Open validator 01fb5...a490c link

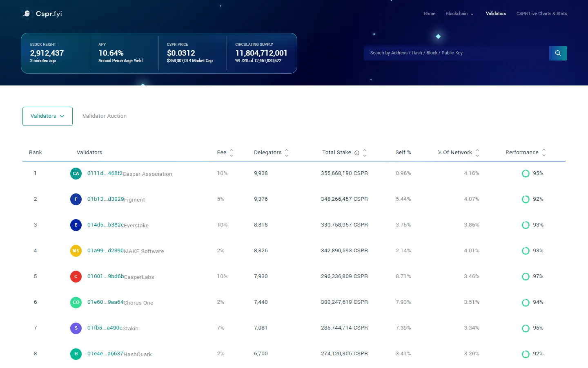tap(105, 328)
